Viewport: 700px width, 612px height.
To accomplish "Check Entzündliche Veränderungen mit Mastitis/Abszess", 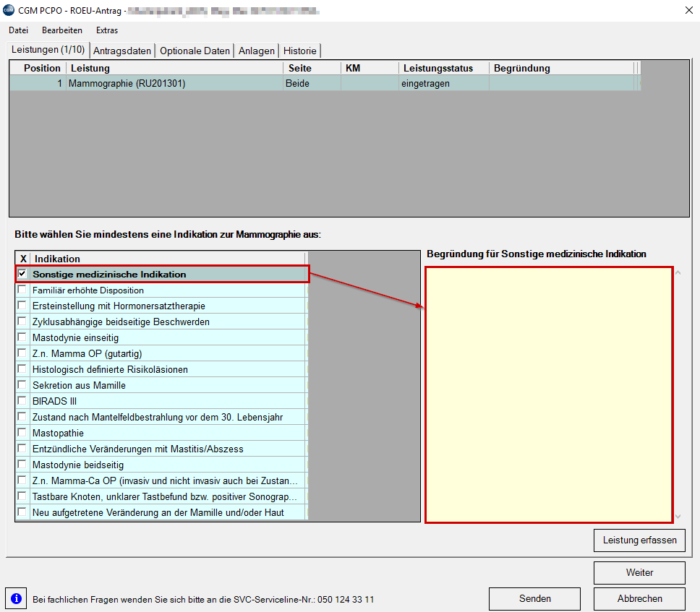I will [x=22, y=448].
